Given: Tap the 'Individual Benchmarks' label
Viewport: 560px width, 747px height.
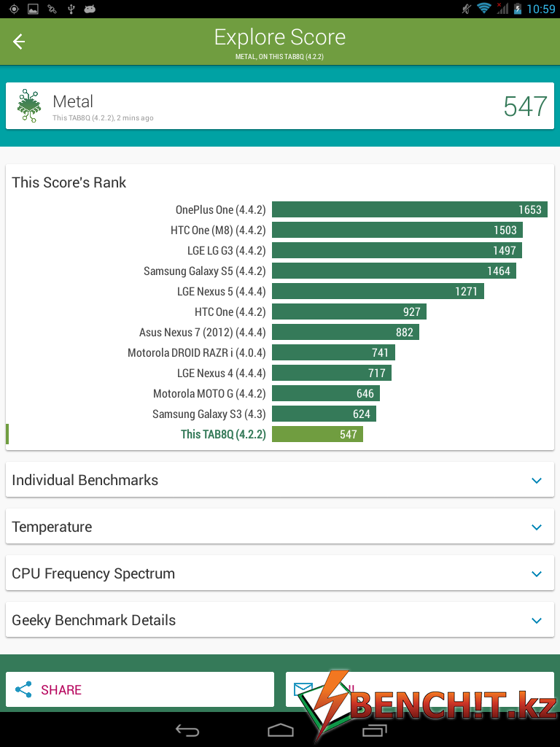Looking at the screenshot, I should click(x=85, y=480).
